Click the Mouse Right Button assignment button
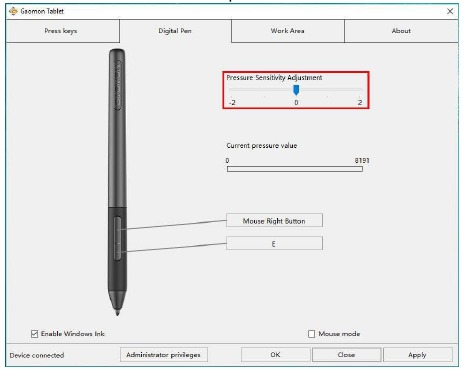Screen dimensions: 466x370 pyautogui.click(x=274, y=221)
